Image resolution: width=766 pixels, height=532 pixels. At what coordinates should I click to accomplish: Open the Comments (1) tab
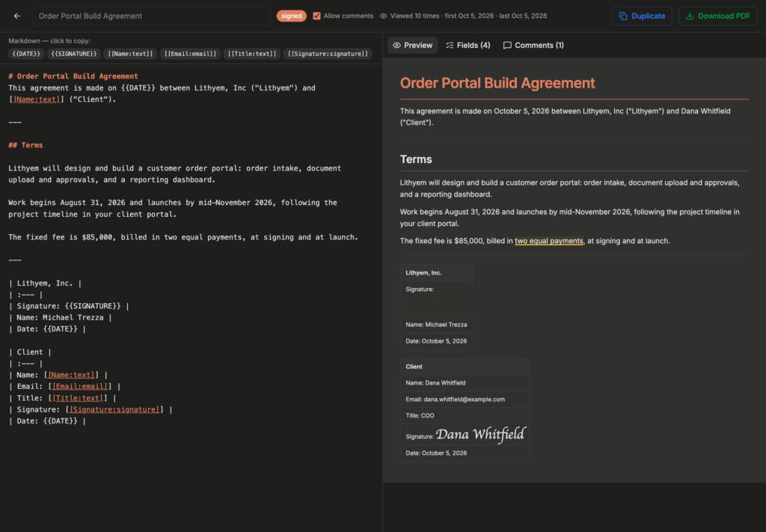[x=533, y=46]
